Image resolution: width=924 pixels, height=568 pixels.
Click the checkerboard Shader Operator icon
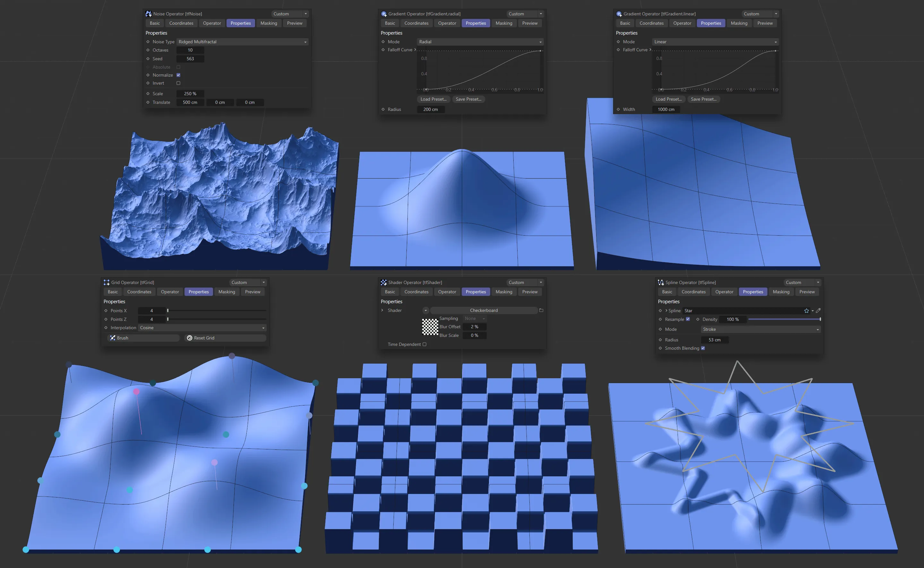[x=384, y=282]
